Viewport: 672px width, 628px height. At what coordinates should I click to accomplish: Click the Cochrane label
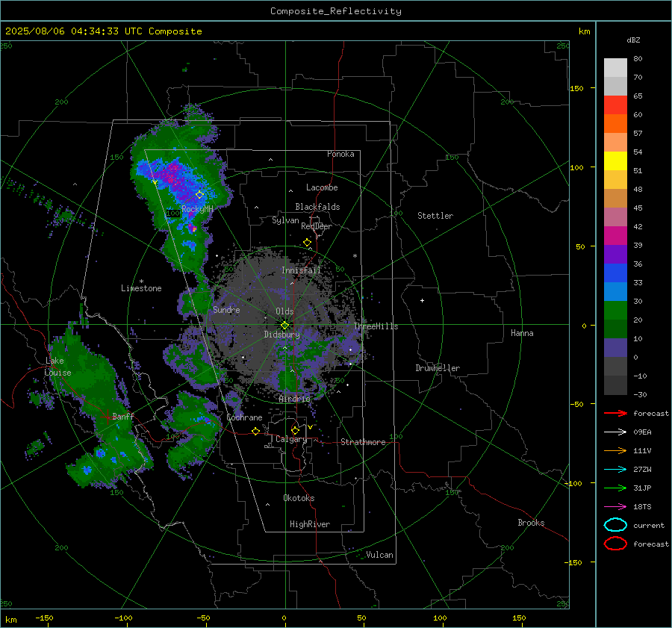tap(244, 417)
